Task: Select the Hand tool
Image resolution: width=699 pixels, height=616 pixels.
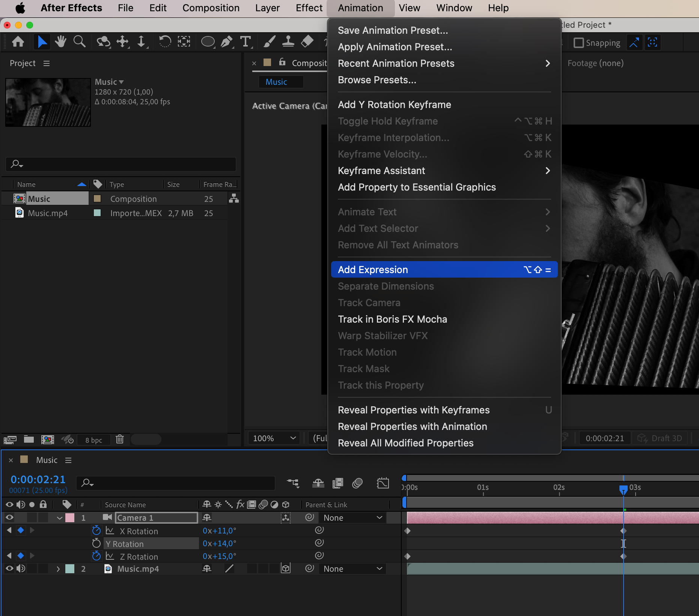Action: [x=60, y=41]
